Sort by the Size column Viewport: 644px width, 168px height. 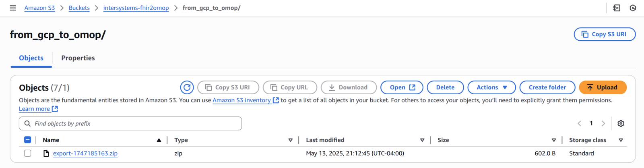pos(554,140)
